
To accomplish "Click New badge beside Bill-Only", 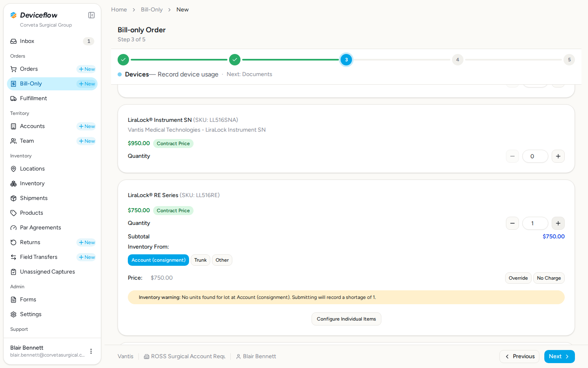I will [87, 84].
